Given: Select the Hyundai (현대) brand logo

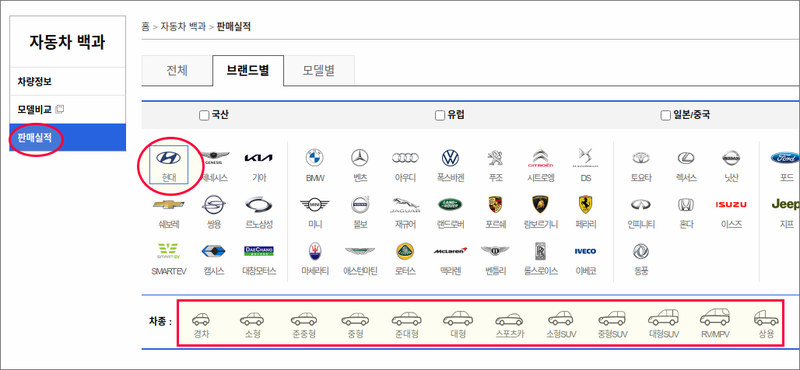Looking at the screenshot, I should [x=168, y=158].
